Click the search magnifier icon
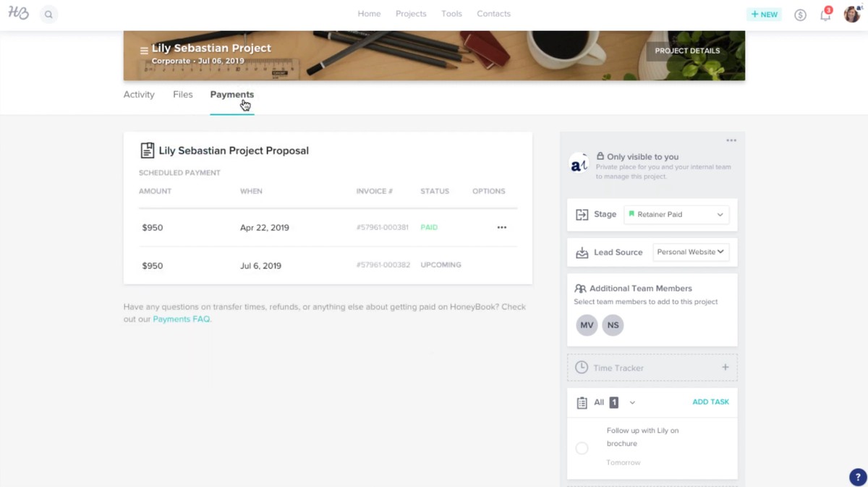 pos(48,14)
